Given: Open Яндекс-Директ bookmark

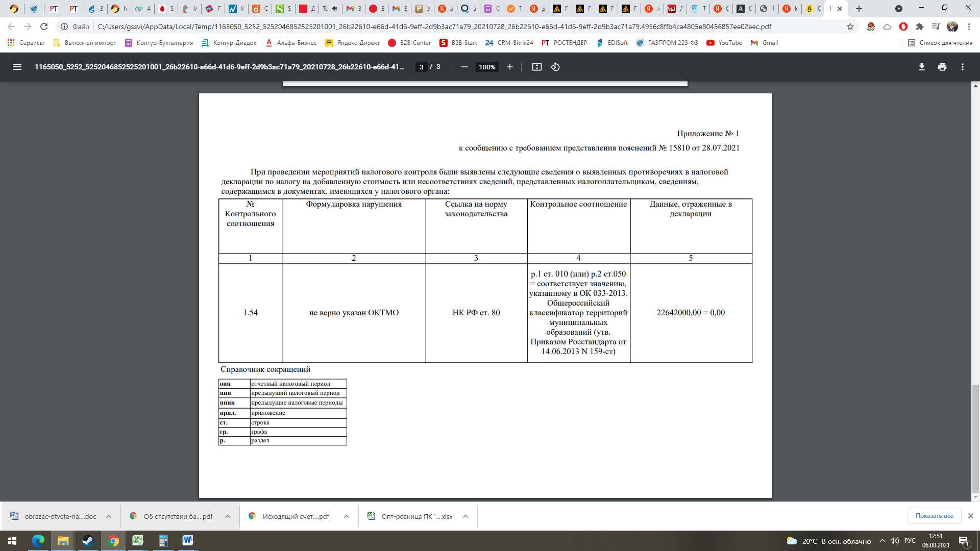Looking at the screenshot, I should point(352,43).
